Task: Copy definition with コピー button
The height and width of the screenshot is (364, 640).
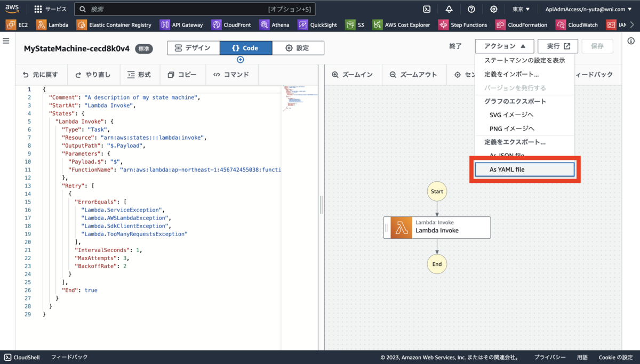Action: click(182, 75)
